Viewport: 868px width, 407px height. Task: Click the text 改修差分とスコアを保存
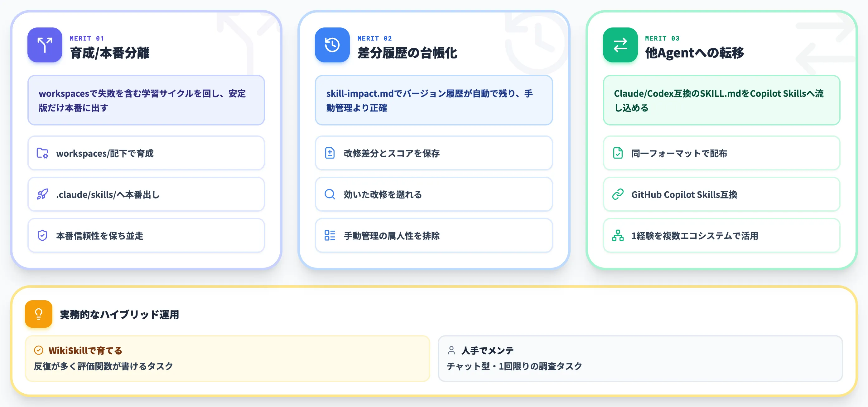pos(392,154)
